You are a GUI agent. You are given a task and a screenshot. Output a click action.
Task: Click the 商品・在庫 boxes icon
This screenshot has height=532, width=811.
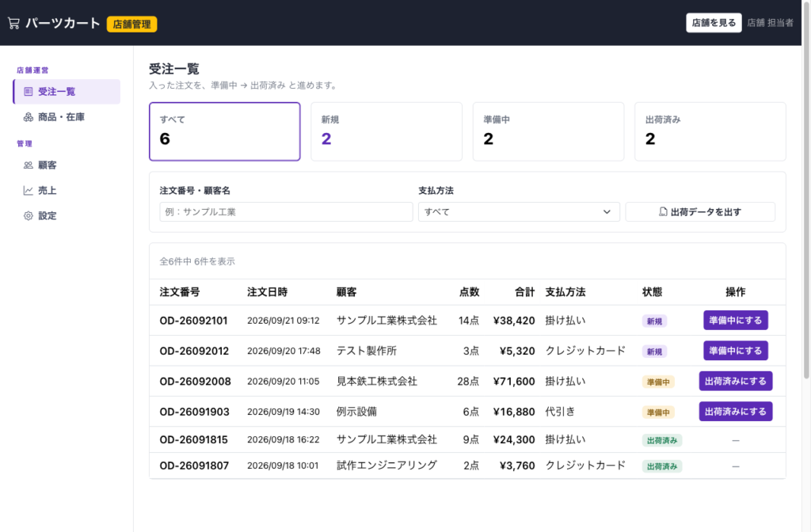pos(28,117)
